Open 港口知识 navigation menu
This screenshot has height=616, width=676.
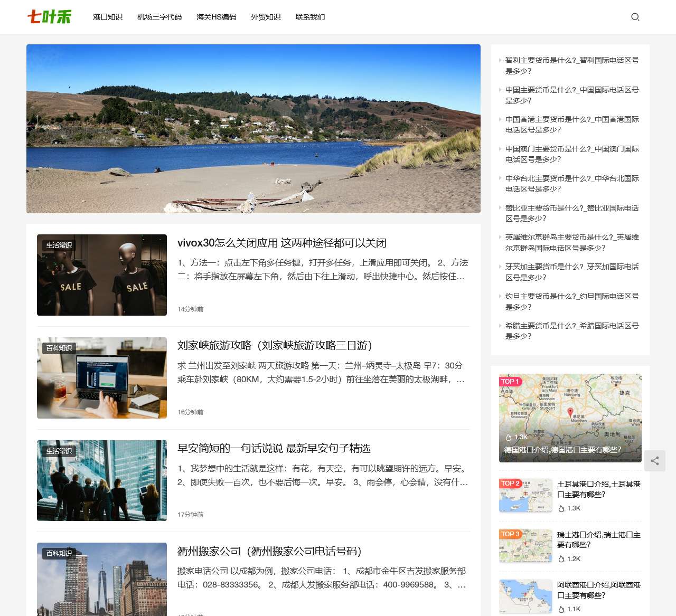tap(108, 17)
